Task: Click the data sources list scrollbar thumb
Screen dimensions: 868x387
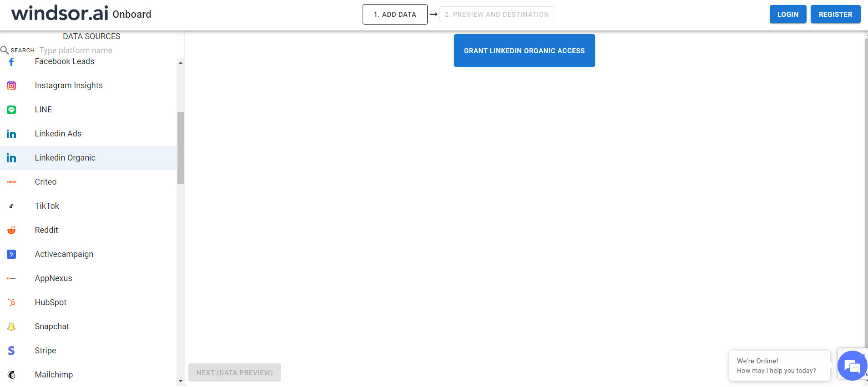Action: pyautogui.click(x=181, y=148)
